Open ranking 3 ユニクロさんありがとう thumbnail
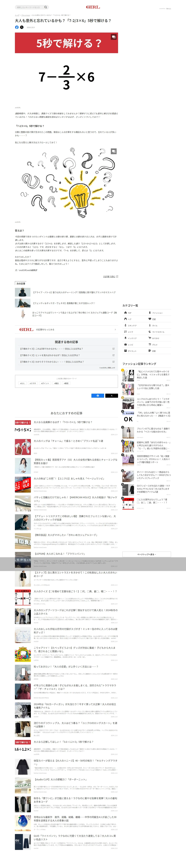The height and width of the screenshot is (868, 186). click(128, 403)
